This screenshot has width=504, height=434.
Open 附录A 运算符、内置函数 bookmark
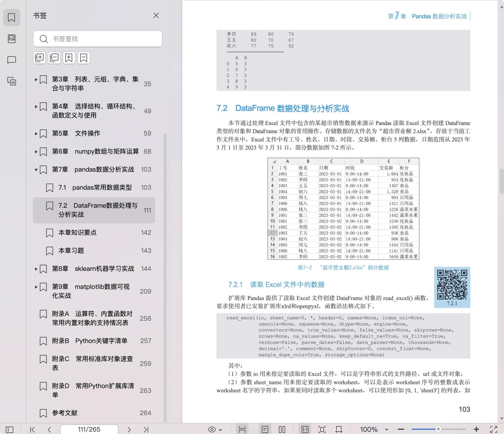[94, 318]
